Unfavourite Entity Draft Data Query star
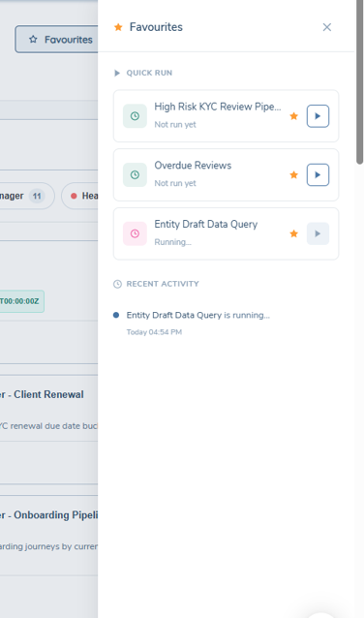The height and width of the screenshot is (618, 364). click(x=294, y=233)
